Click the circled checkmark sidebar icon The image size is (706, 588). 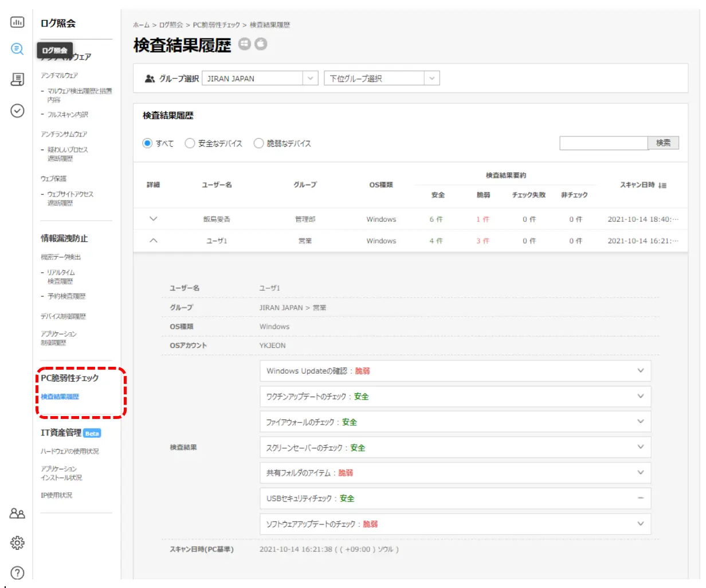coord(17,111)
